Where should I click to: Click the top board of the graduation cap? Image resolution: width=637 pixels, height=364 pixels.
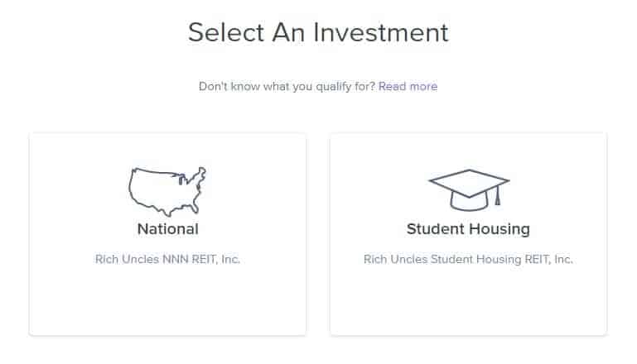click(x=468, y=181)
